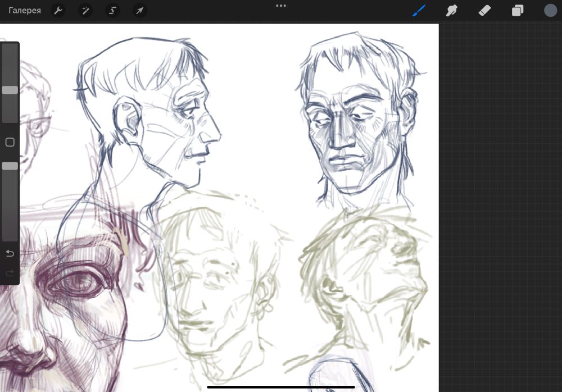Viewport: 562px width, 392px height.
Task: Click the brush opacity slider handle
Action: pos(10,166)
